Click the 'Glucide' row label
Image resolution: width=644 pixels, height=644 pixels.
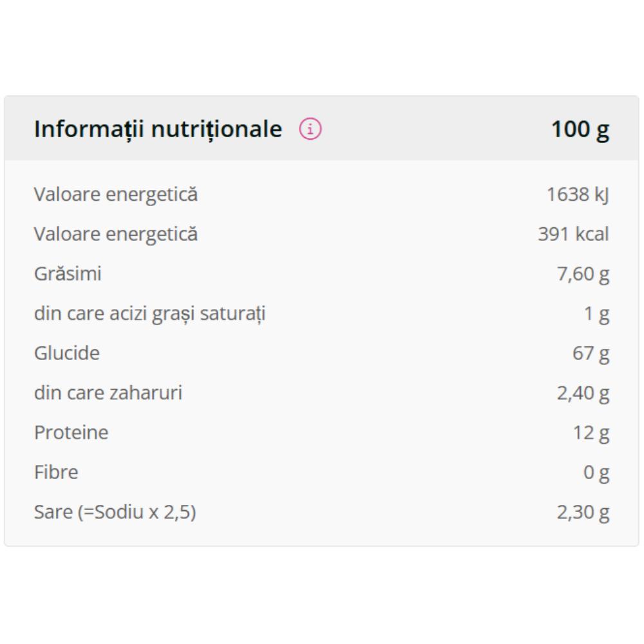click(x=67, y=352)
